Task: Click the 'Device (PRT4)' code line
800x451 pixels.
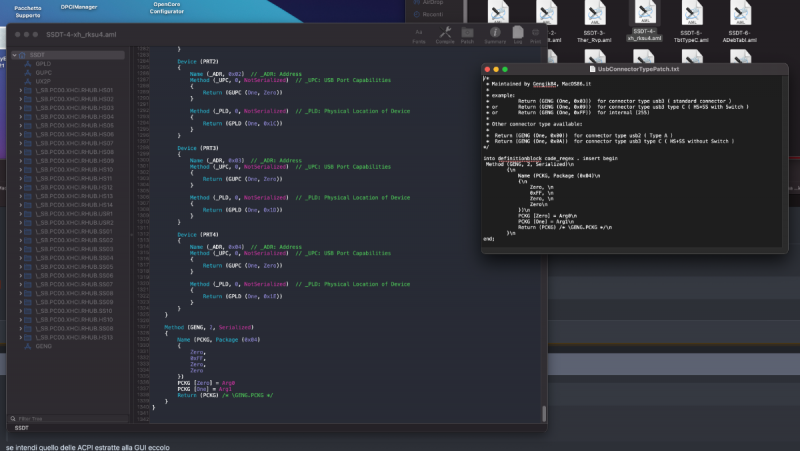Action: pos(198,235)
